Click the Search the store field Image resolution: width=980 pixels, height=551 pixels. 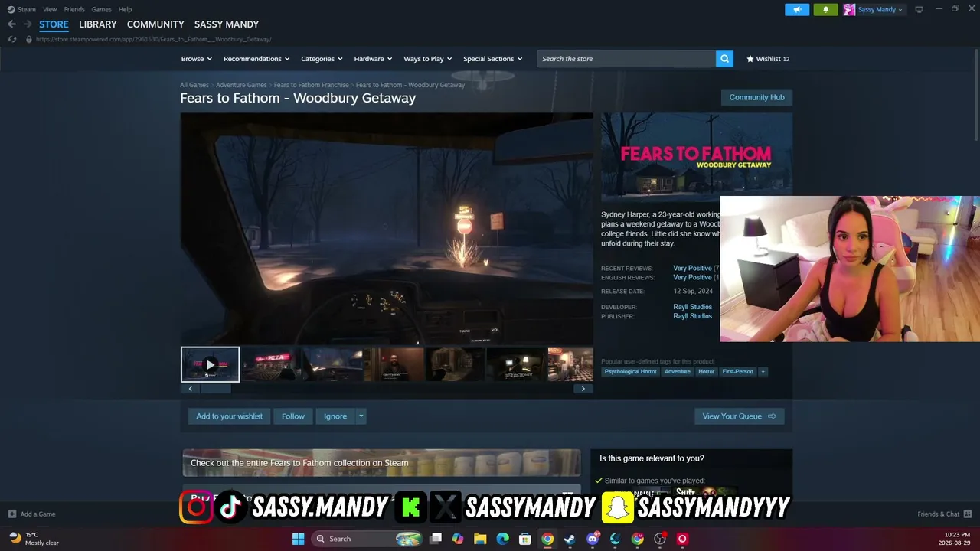626,59
